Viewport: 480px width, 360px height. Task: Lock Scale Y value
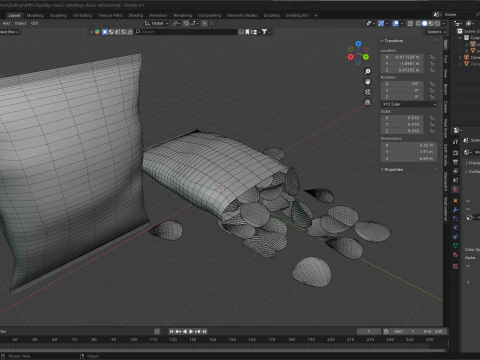[x=432, y=124]
